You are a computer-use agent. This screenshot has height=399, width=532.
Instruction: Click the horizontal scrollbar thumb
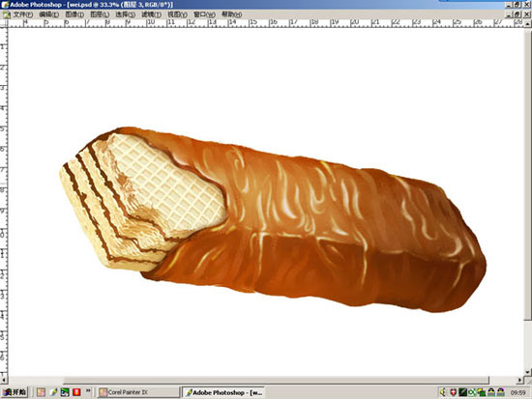click(x=276, y=380)
